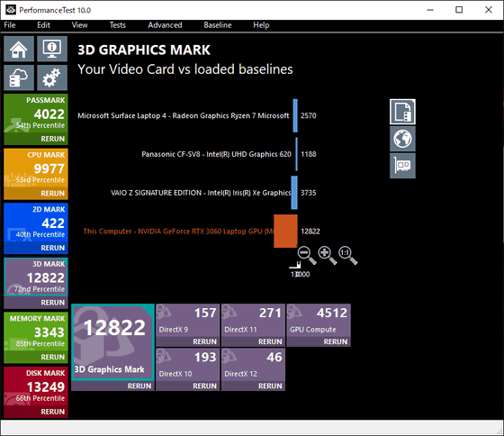Click the PerformanceTest app icon in title bar
The width and height of the screenshot is (504, 436).
(x=11, y=10)
